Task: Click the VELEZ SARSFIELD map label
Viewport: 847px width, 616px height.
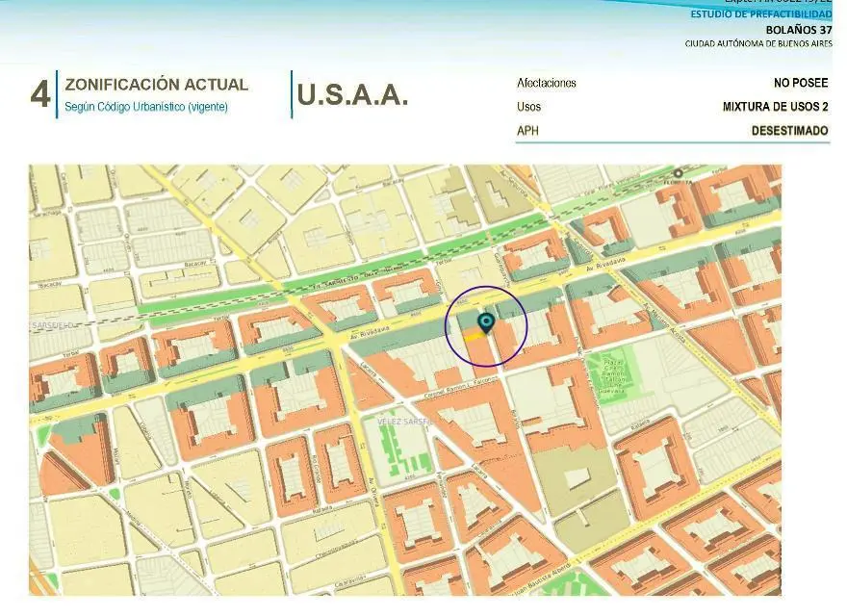Action: click(405, 422)
